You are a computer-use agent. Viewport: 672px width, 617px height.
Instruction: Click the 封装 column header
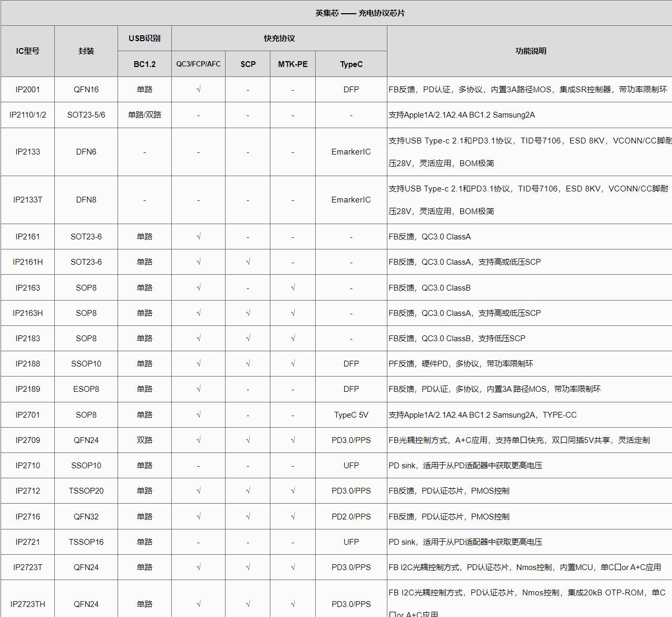click(x=86, y=51)
